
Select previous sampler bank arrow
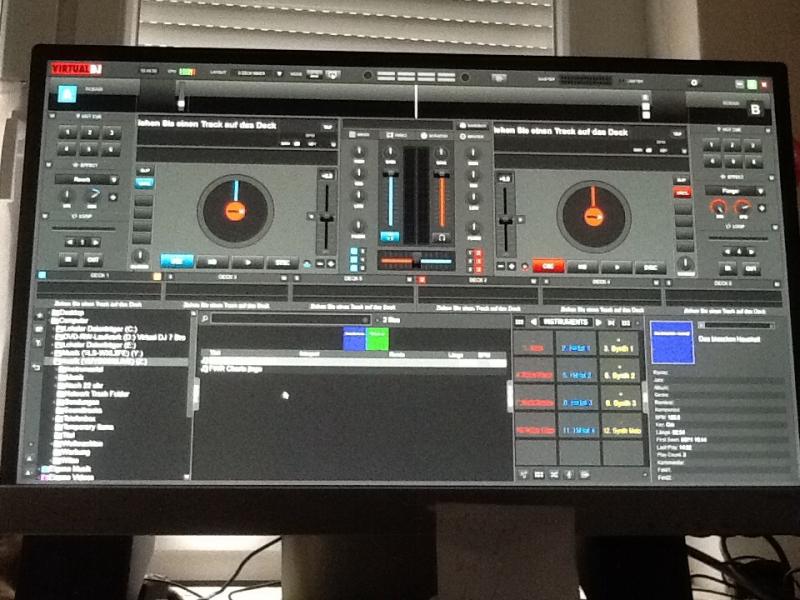click(534, 322)
